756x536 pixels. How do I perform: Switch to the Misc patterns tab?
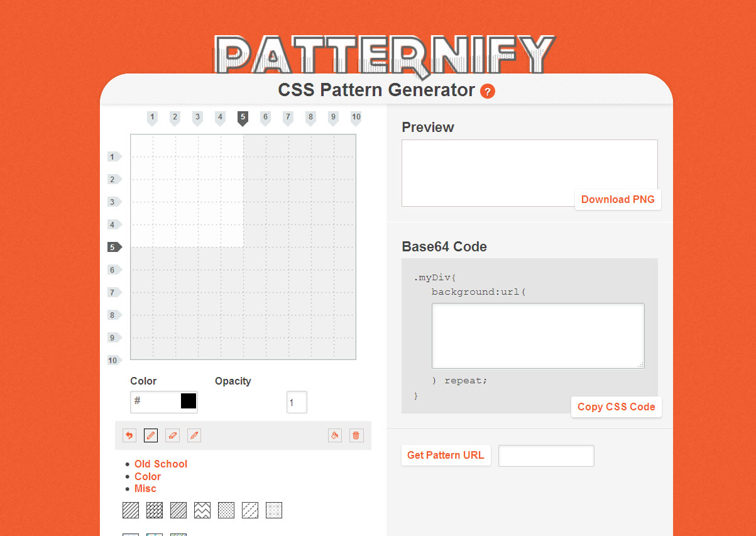[x=145, y=488]
